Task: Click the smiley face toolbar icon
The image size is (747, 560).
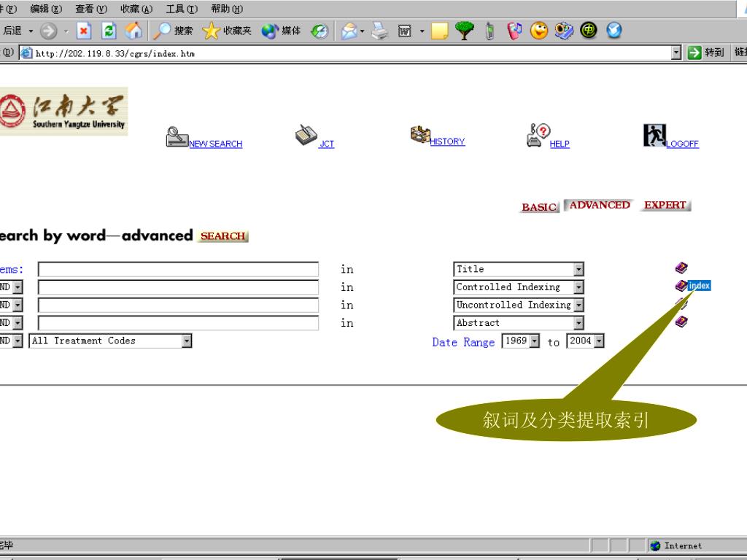Action: point(539,31)
